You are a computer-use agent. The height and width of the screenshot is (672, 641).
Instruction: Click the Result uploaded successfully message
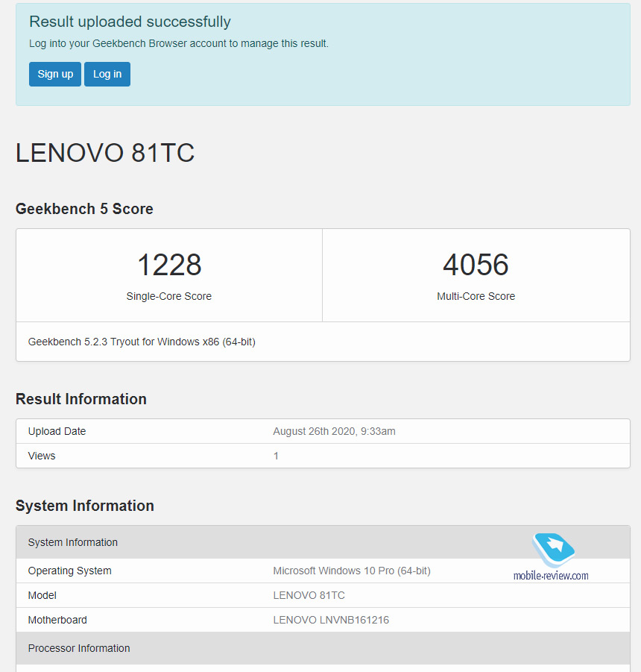pyautogui.click(x=130, y=22)
